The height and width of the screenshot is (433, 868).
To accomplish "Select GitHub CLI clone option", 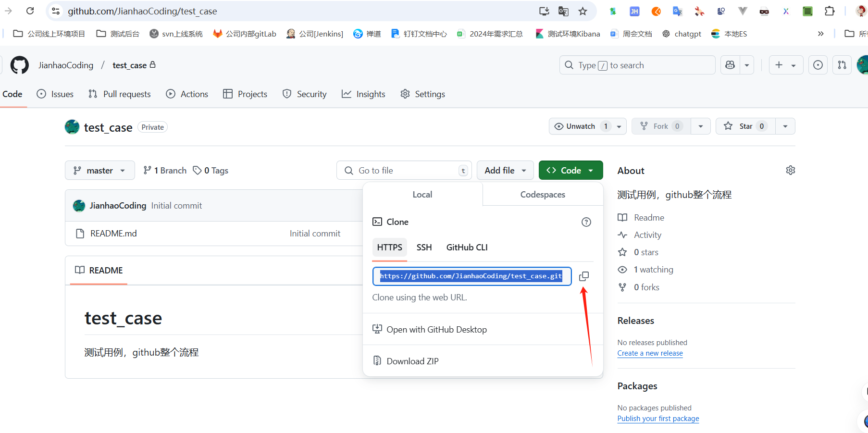I will coord(467,247).
